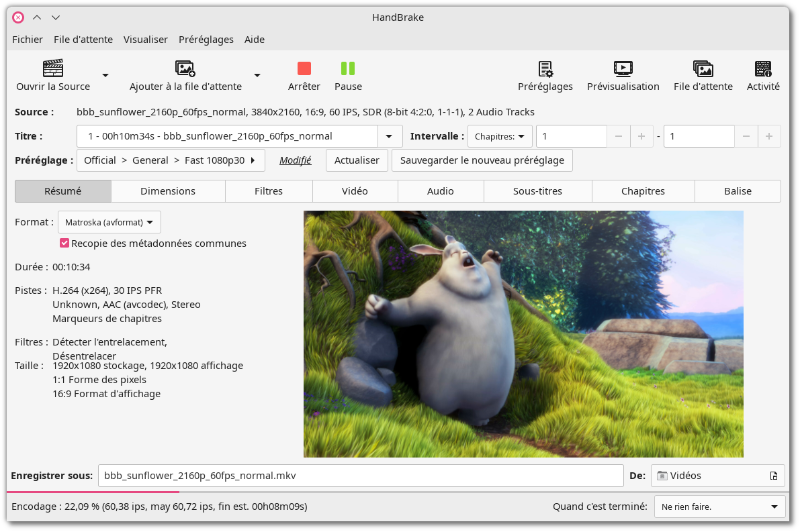Click the text Marqueurs de chapitres

tap(107, 319)
